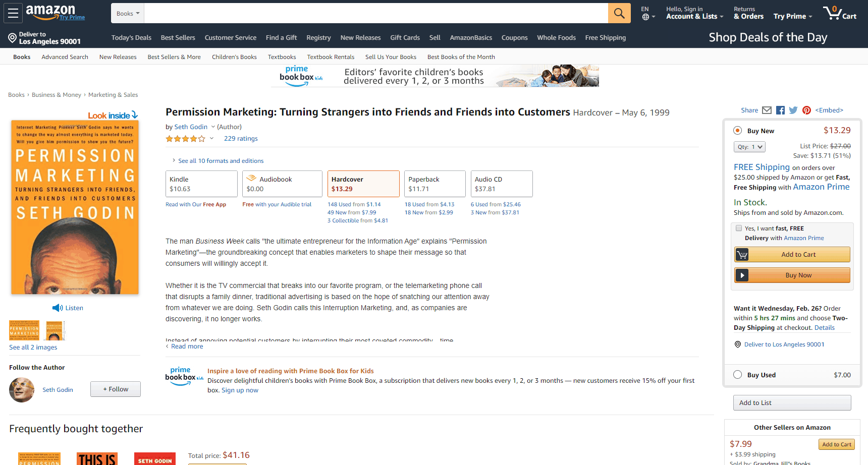868x465 pixels.
Task: Open the shopping cart
Action: click(839, 13)
